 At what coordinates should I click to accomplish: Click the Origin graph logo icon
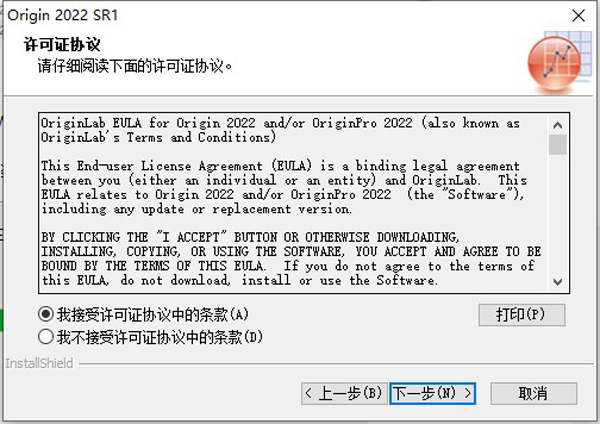click(559, 62)
